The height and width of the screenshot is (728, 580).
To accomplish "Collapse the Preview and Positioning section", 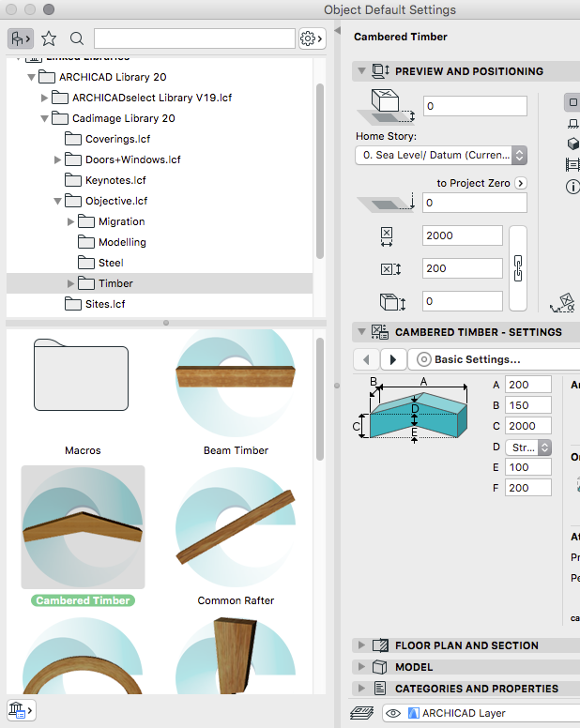I will [x=361, y=71].
